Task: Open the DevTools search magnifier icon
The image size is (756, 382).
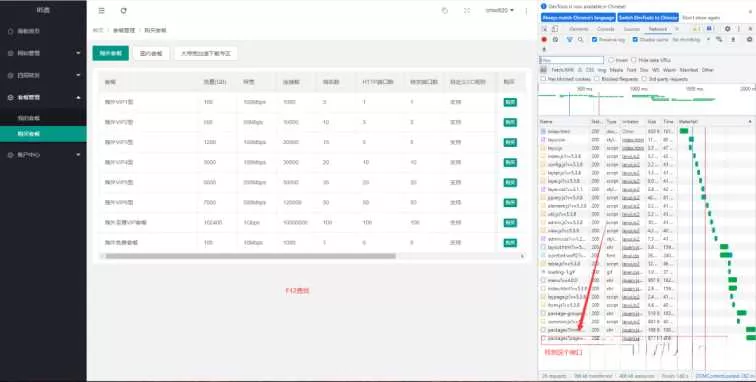Action: click(x=580, y=40)
